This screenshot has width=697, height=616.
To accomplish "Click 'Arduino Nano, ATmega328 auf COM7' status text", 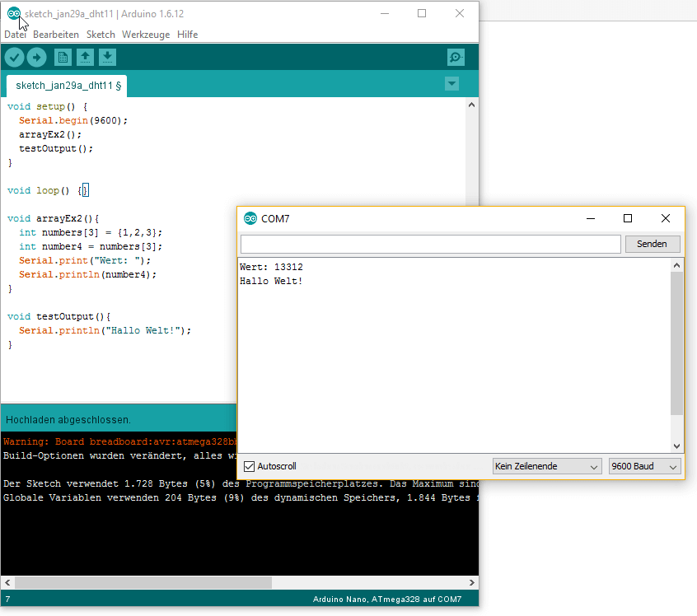I will 387,599.
